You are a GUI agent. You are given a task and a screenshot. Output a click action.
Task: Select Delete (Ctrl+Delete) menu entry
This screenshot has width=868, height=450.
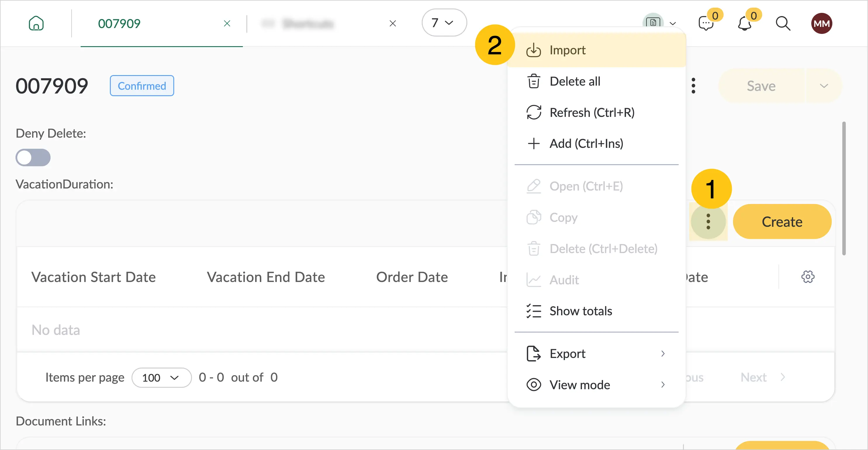(x=596, y=249)
